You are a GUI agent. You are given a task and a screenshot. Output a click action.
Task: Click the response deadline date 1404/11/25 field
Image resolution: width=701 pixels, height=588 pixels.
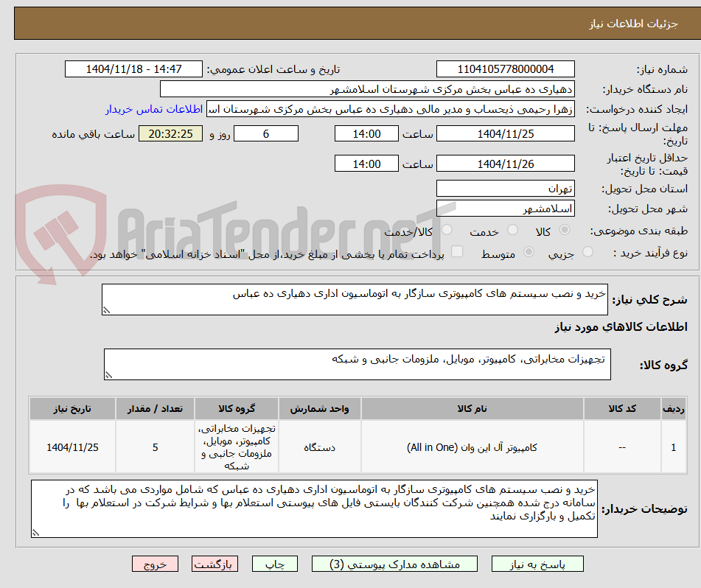pos(505,133)
